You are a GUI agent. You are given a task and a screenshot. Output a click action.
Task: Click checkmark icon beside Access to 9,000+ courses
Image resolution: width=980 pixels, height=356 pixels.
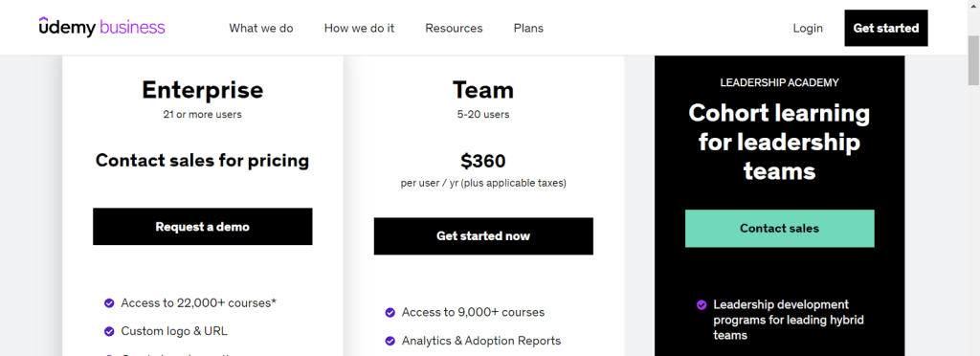pos(390,312)
